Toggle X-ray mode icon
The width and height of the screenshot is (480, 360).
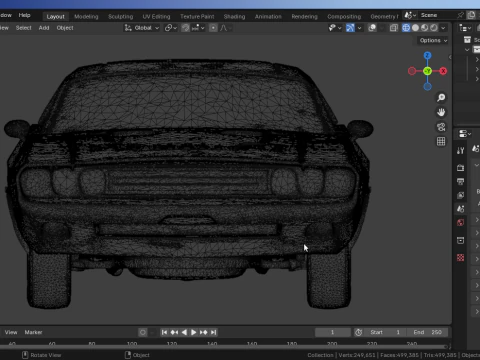point(394,28)
